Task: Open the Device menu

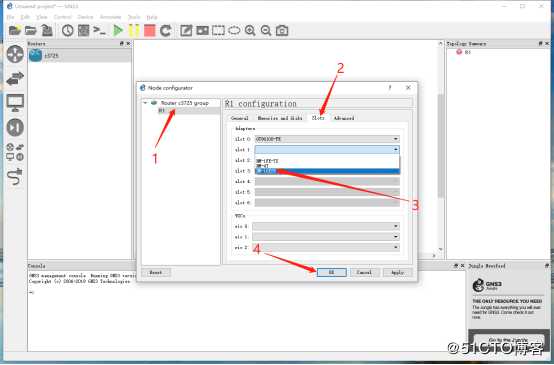Action: 85,17
